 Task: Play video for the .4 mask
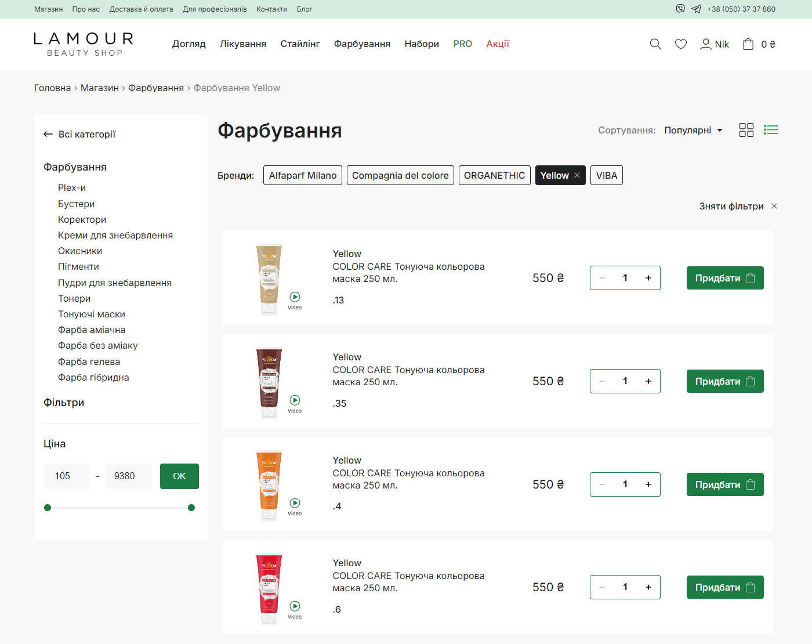(295, 506)
